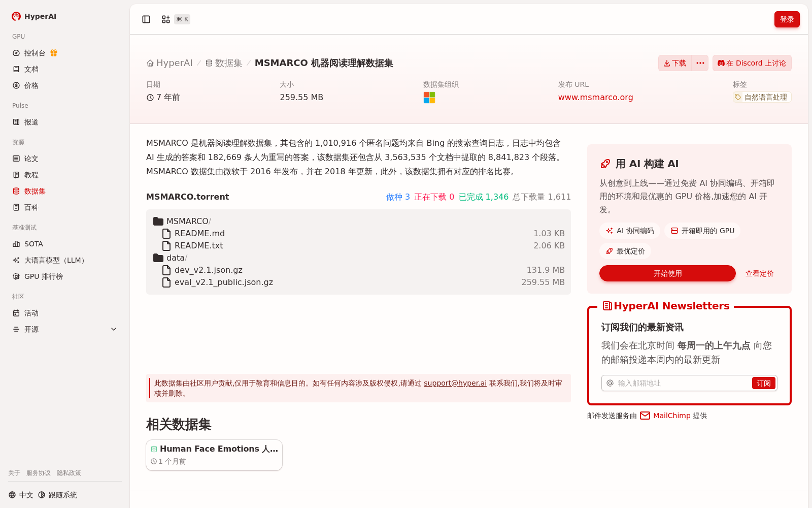Click the 隐私政策 footer link
Image resolution: width=812 pixels, height=508 pixels.
pos(69,473)
